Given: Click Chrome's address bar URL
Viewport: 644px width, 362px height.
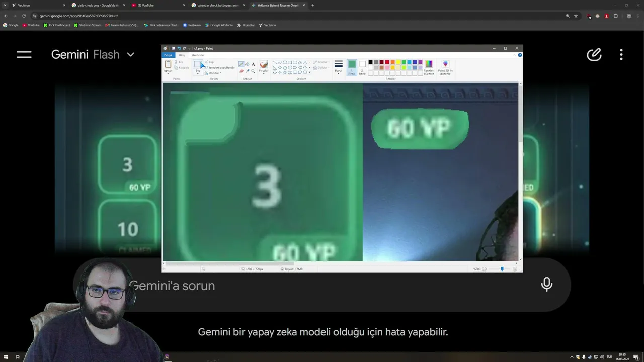Looking at the screenshot, I should pos(78,16).
